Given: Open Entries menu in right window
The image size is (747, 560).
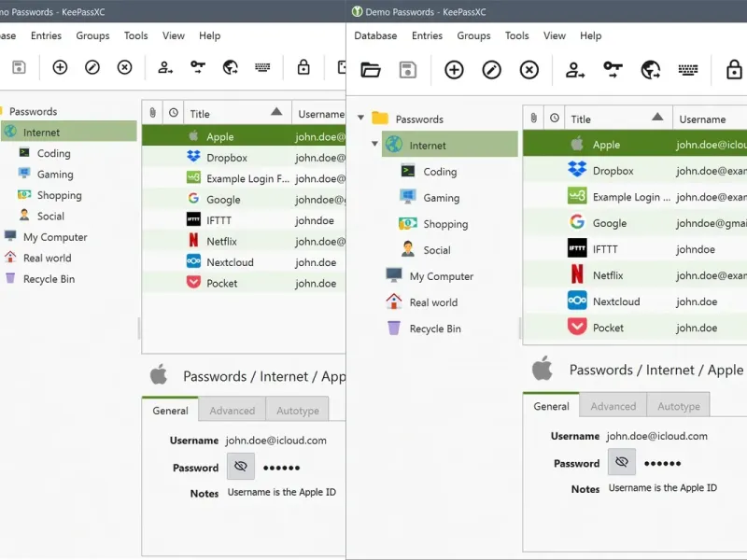Looking at the screenshot, I should (427, 35).
